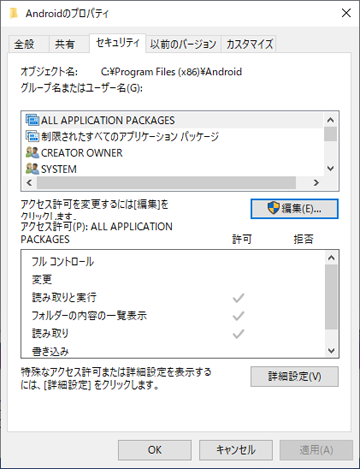The width and height of the screenshot is (360, 469).
Task: Select 制限されたすべてのアプリケーション パッケージ entry
Action: coord(174,136)
